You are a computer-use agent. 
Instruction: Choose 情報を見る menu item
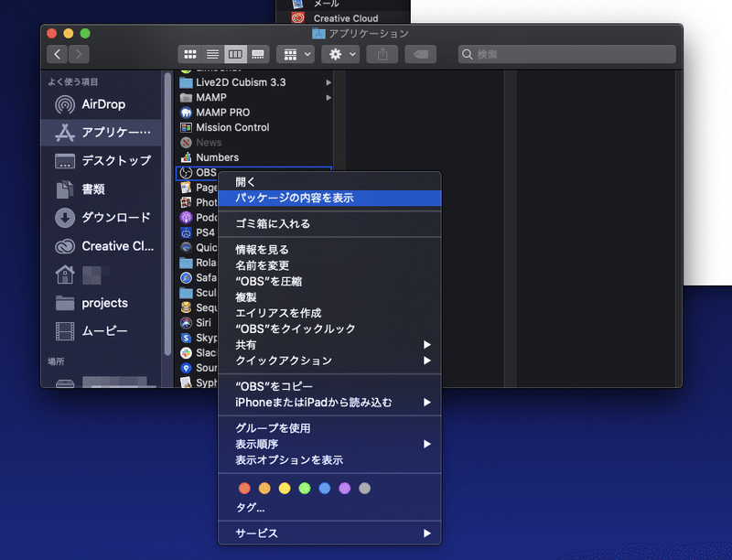(x=329, y=250)
